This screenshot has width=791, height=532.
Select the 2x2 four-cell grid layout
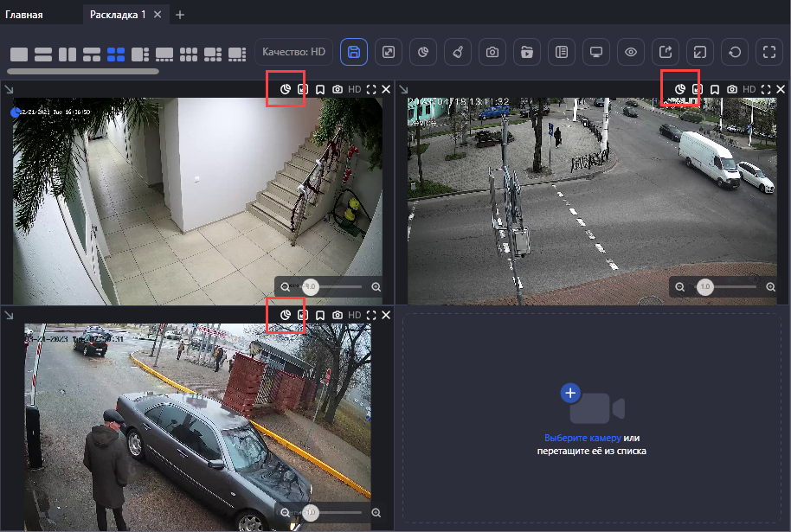pos(116,54)
